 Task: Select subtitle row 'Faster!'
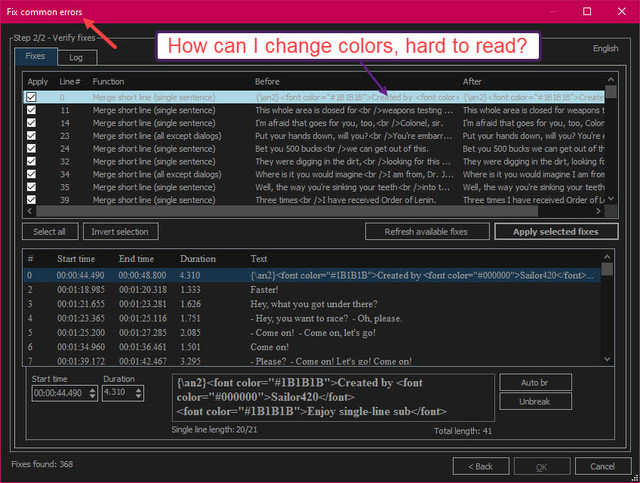click(312, 290)
